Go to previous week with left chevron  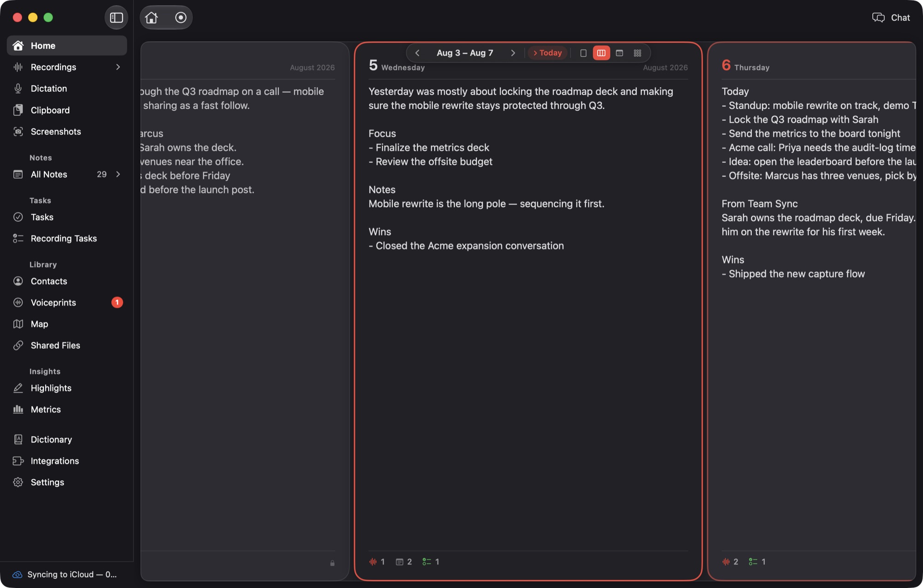417,53
